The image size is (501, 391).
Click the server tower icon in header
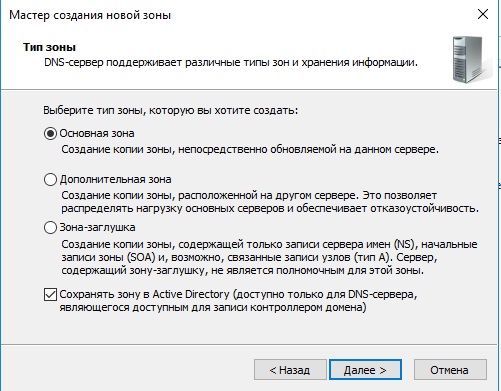pyautogui.click(x=470, y=60)
